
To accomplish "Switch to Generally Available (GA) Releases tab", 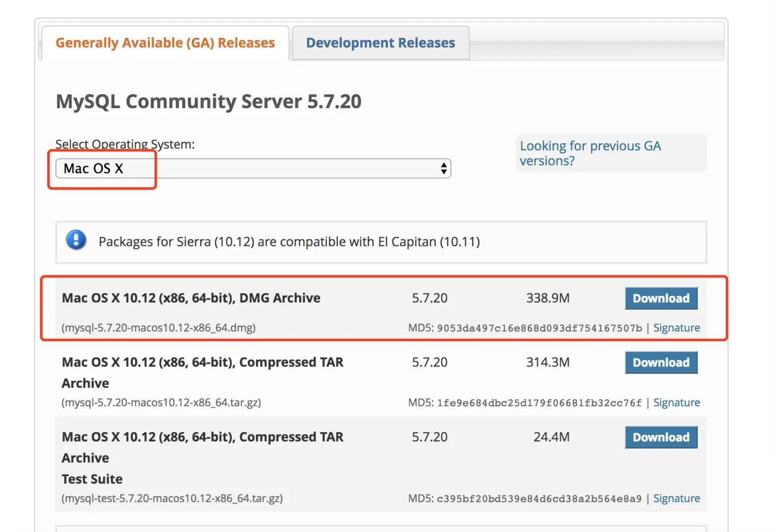I will tap(165, 43).
